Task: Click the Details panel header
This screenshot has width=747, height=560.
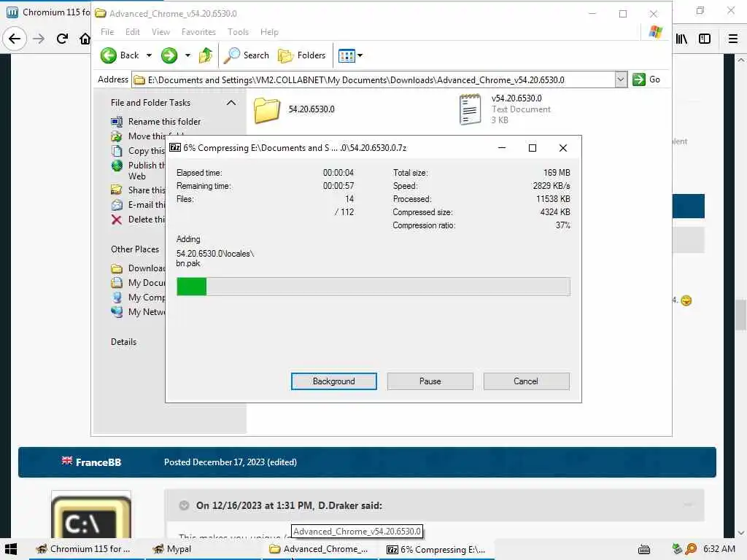Action: tap(123, 342)
